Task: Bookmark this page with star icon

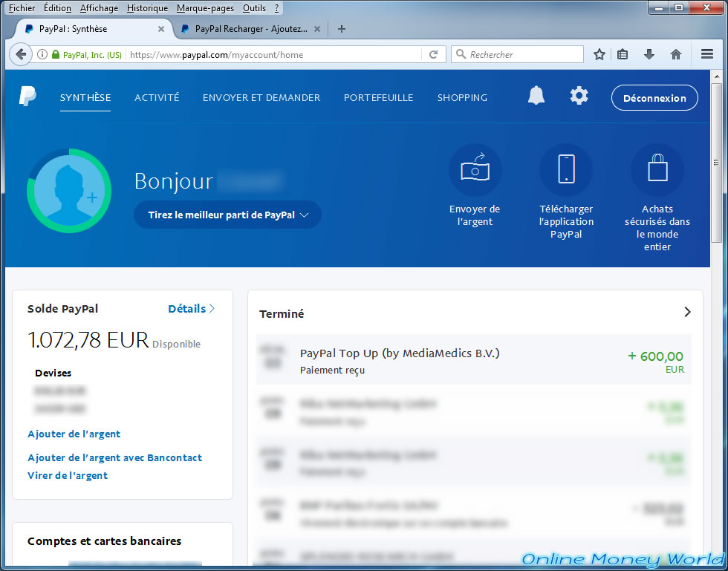Action: pyautogui.click(x=599, y=54)
